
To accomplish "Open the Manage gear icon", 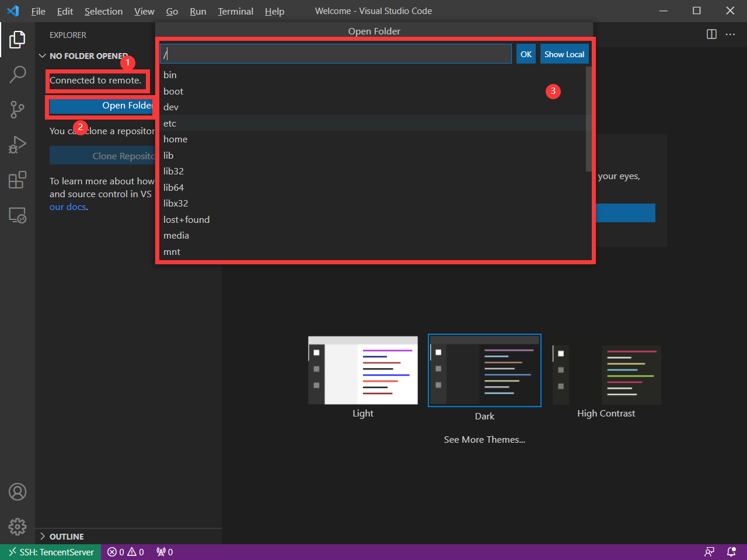I will point(18,527).
